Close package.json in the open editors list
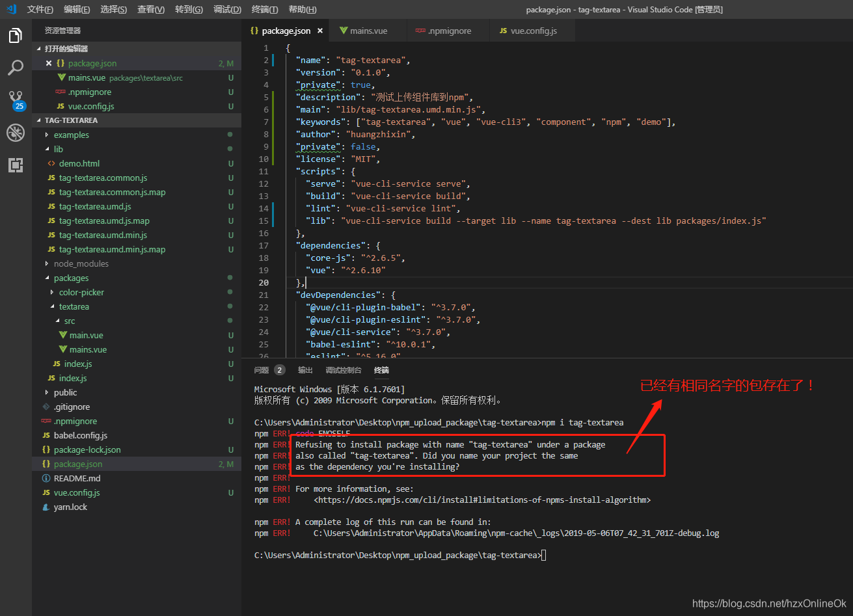853x616 pixels. (x=49, y=63)
